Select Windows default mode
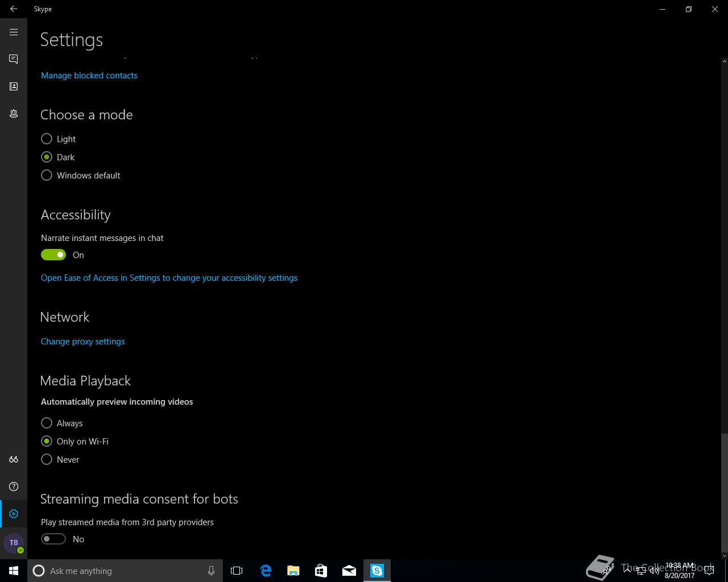Screen dimensions: 728x582 pyautogui.click(x=81, y=176)
